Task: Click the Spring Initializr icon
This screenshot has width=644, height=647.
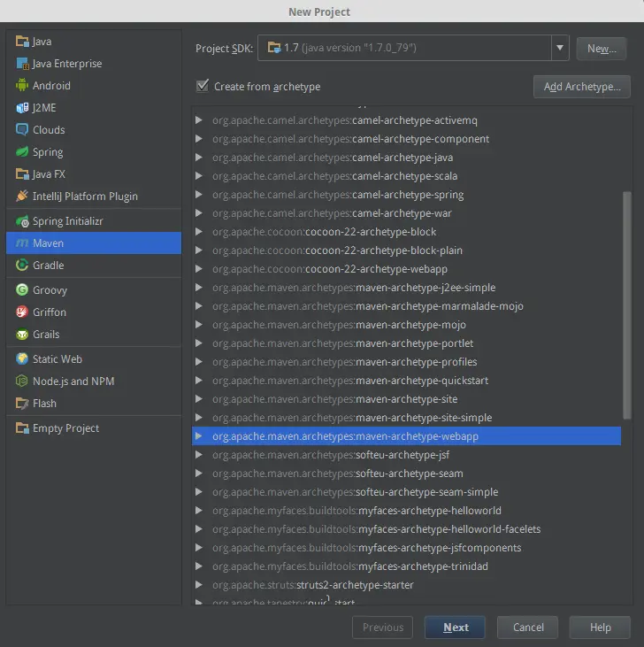Action: (22, 221)
